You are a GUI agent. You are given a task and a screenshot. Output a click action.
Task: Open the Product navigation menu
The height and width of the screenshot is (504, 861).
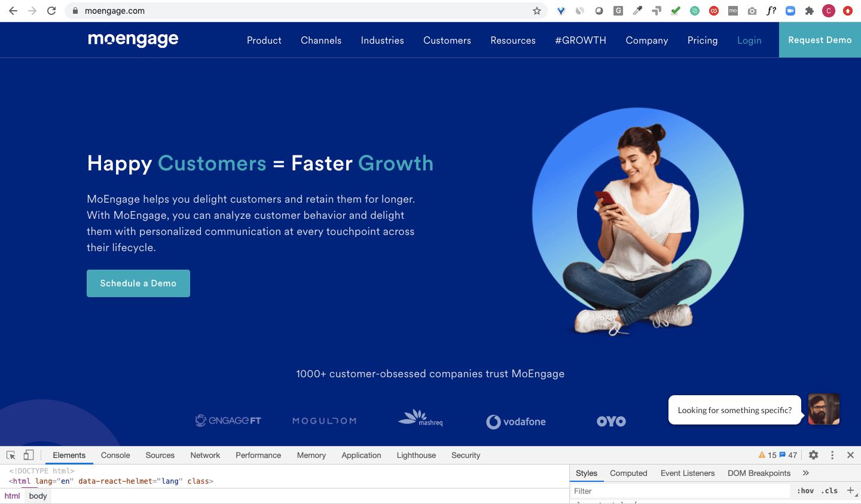pyautogui.click(x=264, y=40)
